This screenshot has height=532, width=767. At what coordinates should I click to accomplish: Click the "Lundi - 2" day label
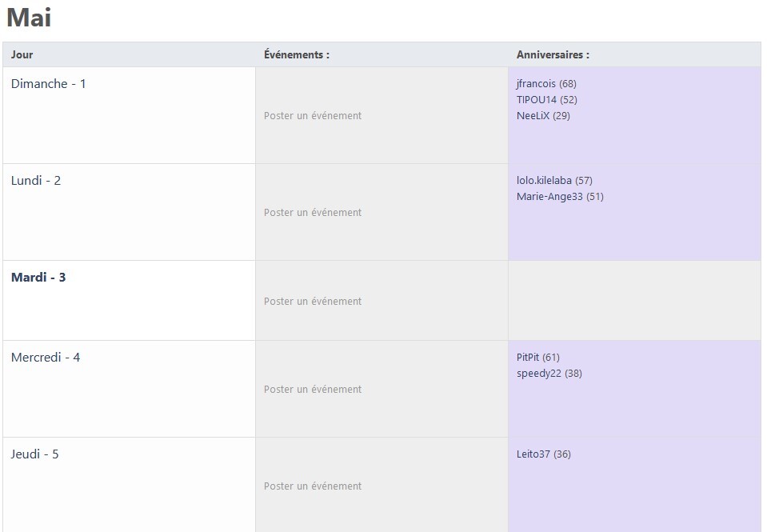pyautogui.click(x=36, y=181)
